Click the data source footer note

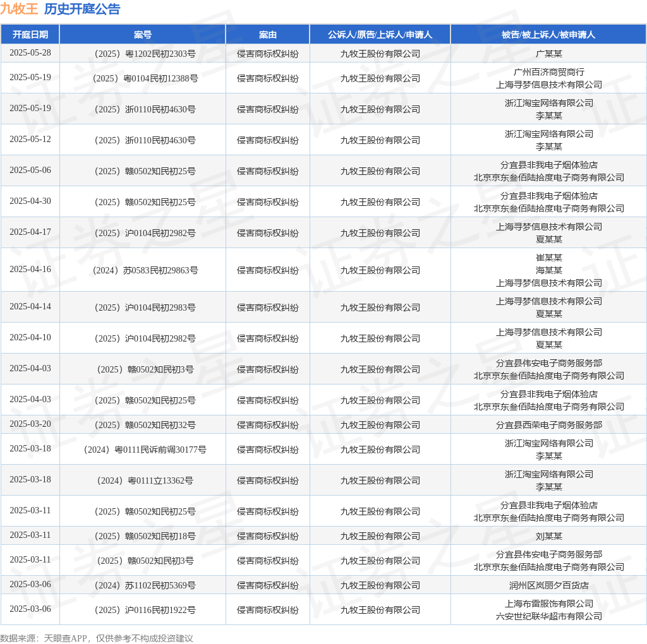(97, 639)
